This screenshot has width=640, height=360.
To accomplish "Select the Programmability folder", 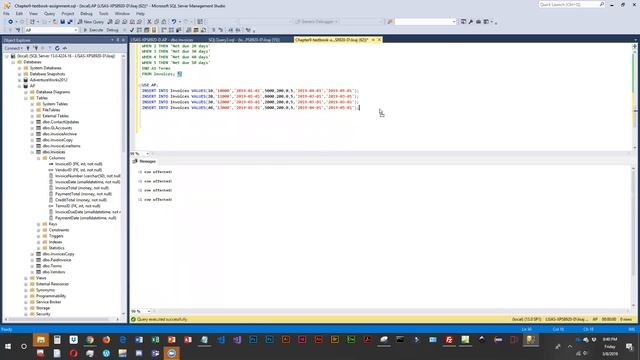I will (x=51, y=296).
